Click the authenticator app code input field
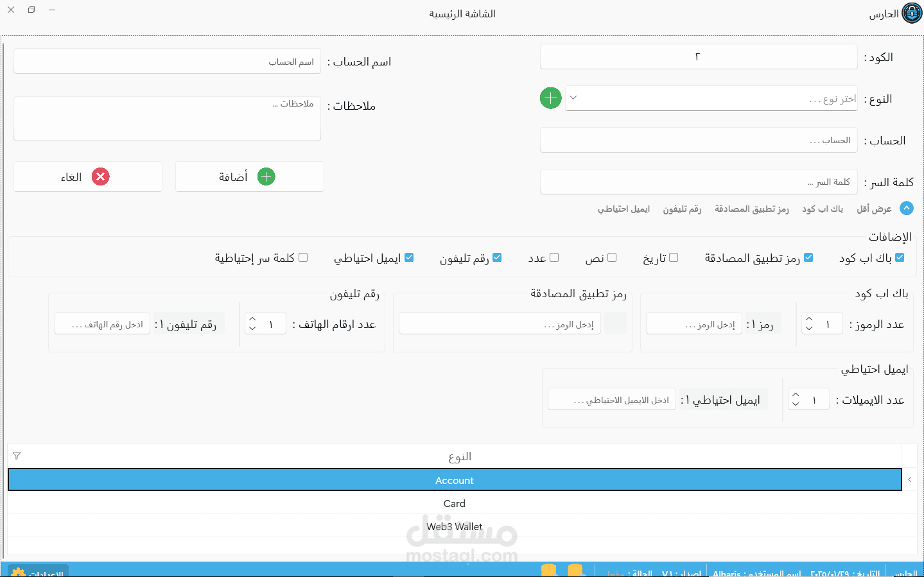 pos(500,323)
